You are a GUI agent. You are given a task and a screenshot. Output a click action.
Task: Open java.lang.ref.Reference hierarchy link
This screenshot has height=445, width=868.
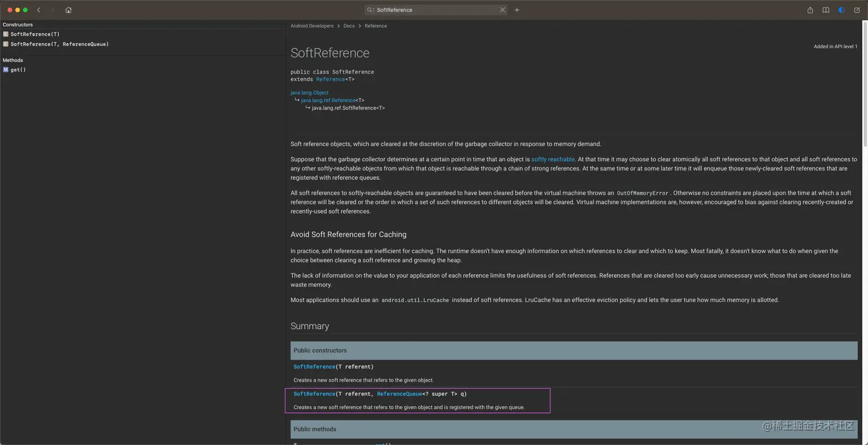(x=328, y=100)
